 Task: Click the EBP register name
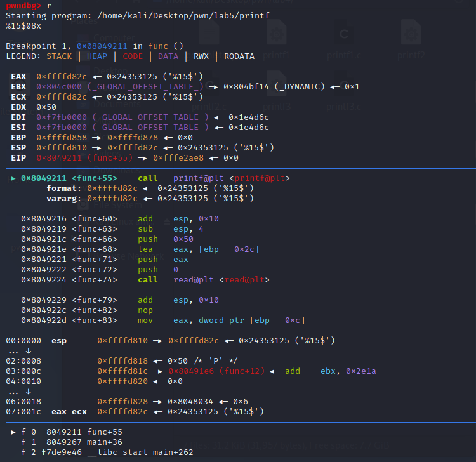click(18, 138)
